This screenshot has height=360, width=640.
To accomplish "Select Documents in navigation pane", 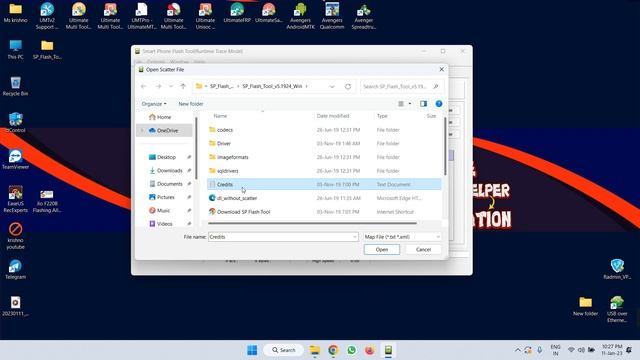I will pyautogui.click(x=169, y=184).
